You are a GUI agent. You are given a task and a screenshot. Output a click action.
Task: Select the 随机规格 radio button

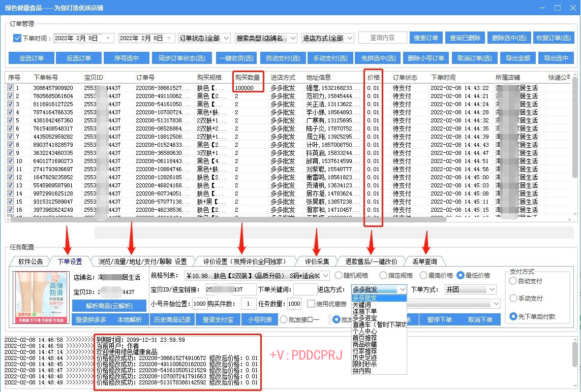point(339,275)
